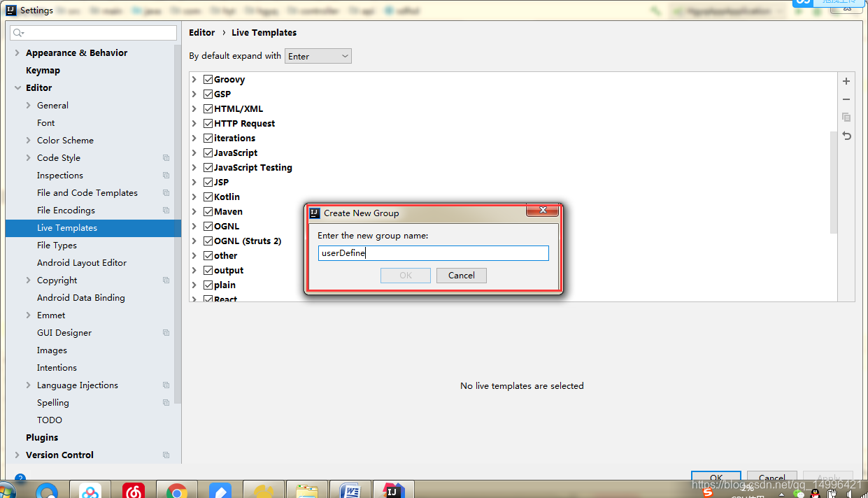The width and height of the screenshot is (868, 498).
Task: Close the Create New Group dialog
Action: tap(542, 210)
